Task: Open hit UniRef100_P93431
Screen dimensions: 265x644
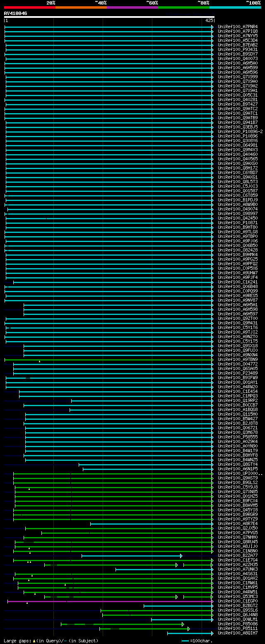Action: [x=238, y=50]
